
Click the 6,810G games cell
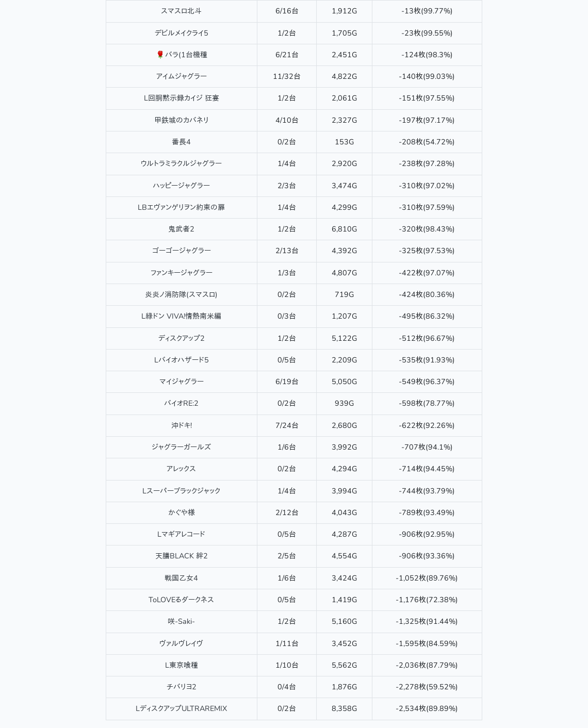pyautogui.click(x=344, y=229)
